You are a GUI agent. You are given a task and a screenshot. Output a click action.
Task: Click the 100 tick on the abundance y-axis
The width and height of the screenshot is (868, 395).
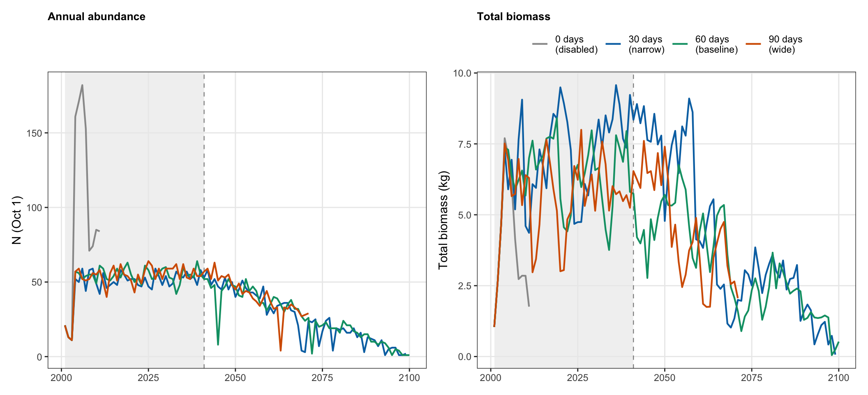(x=35, y=208)
